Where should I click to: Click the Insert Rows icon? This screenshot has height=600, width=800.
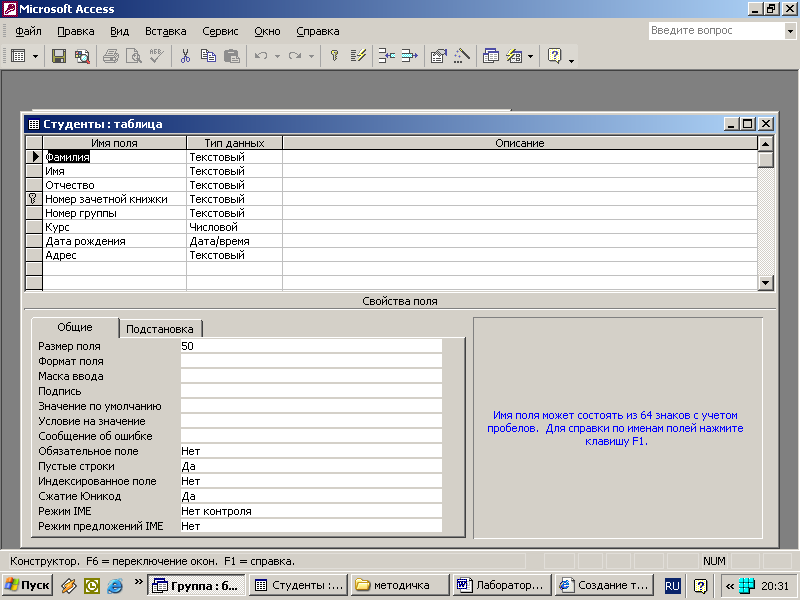(385, 57)
